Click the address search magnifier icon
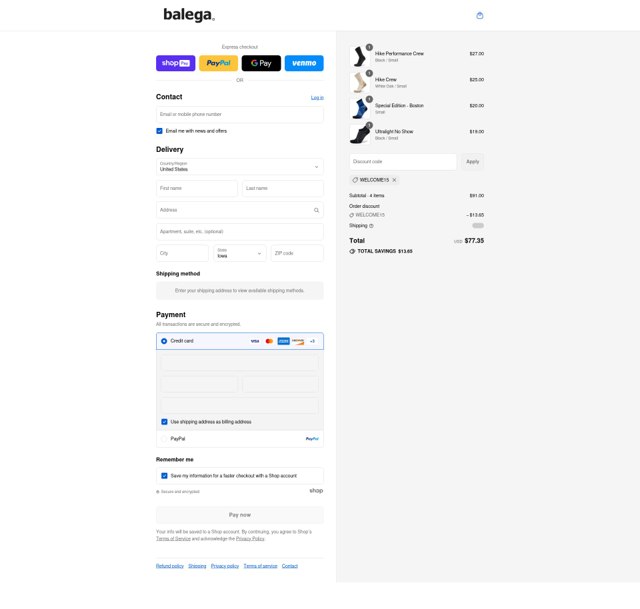The height and width of the screenshot is (609, 640). tap(316, 210)
